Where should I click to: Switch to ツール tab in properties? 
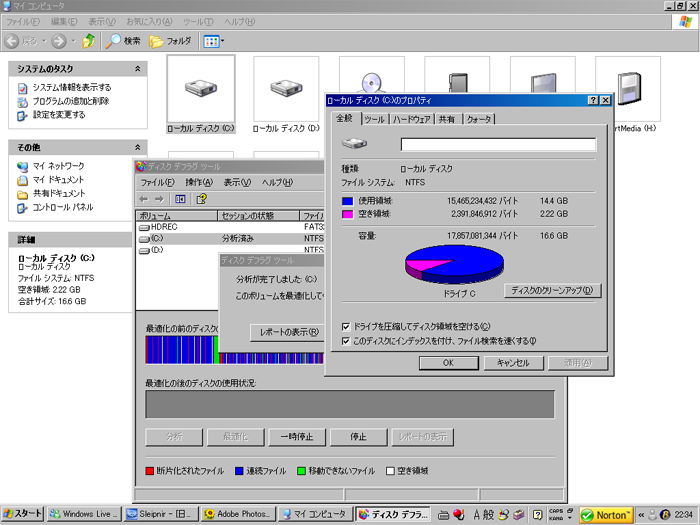tap(374, 120)
